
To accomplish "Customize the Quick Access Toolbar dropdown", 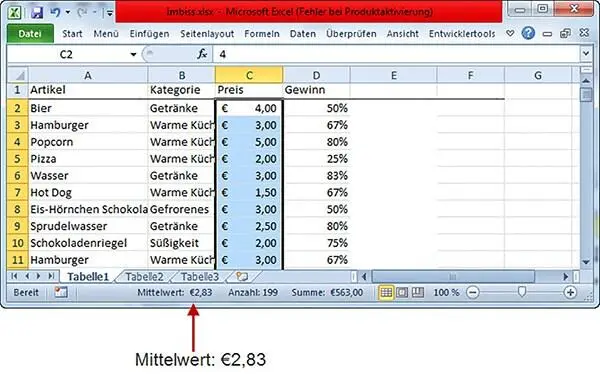I will coord(109,13).
